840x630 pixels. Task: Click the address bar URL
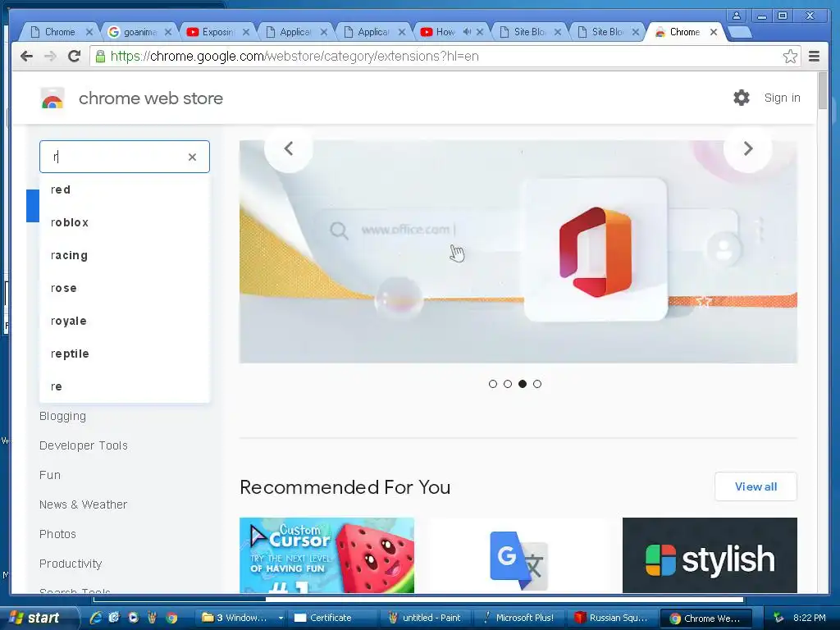tap(294, 57)
